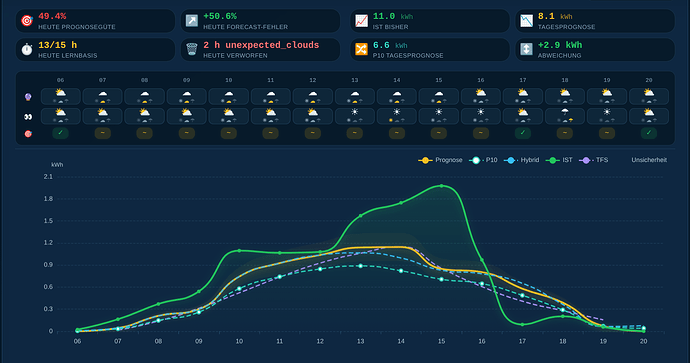Screen dimensions: 690x363
Task: Click the stopwatch icon of Heute Lernbasis
Action: (27, 49)
